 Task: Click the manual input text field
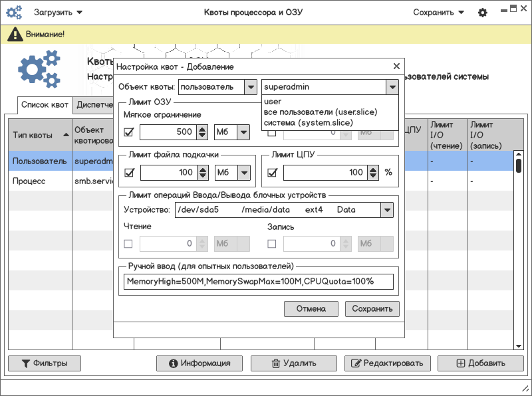click(x=259, y=282)
